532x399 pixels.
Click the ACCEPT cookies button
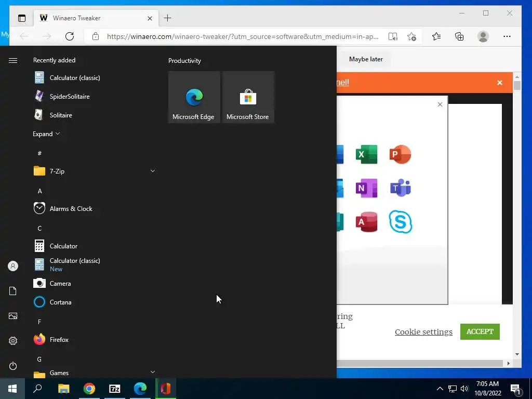[480, 331]
